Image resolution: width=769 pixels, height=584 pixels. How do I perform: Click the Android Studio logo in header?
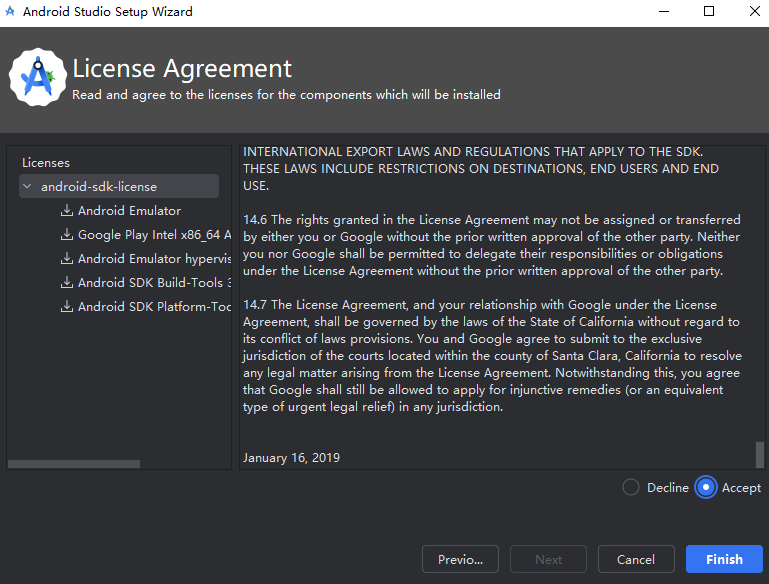tap(38, 77)
